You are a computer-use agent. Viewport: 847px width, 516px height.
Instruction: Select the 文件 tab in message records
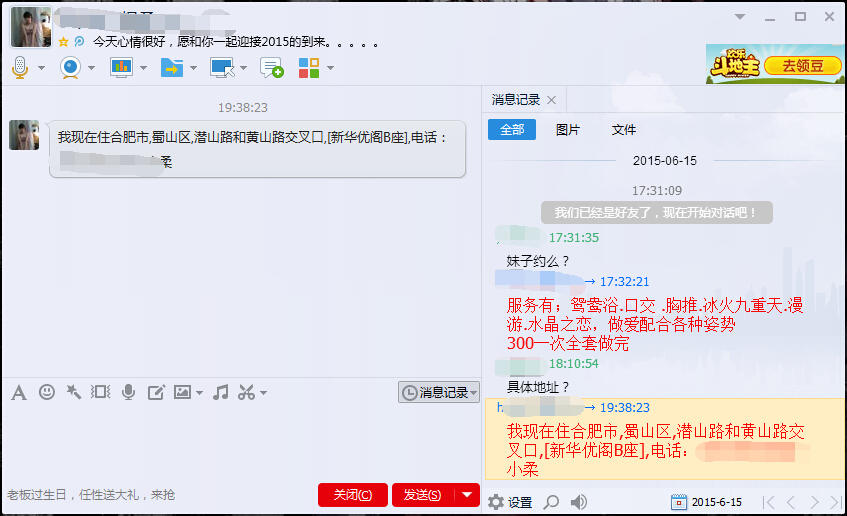[x=624, y=130]
